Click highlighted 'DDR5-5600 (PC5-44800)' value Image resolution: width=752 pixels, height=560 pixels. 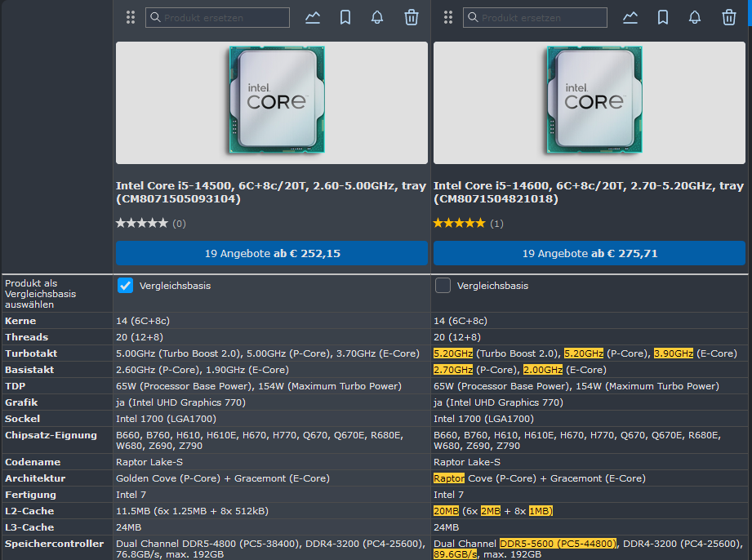point(558,543)
